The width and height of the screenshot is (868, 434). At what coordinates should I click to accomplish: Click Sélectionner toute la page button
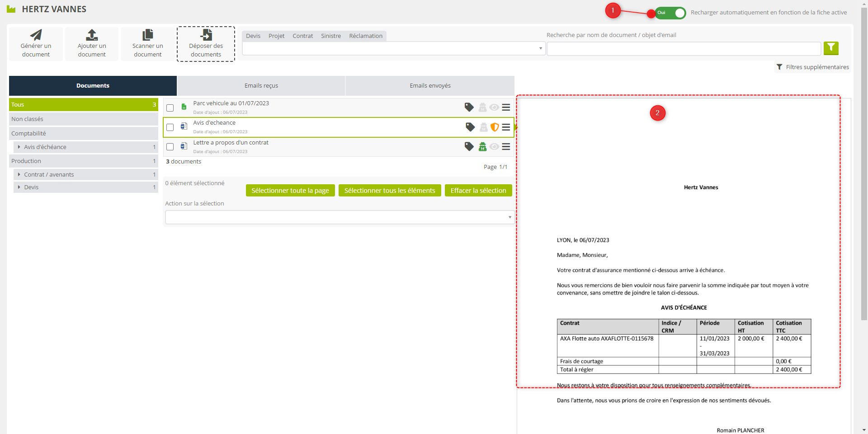tap(290, 191)
